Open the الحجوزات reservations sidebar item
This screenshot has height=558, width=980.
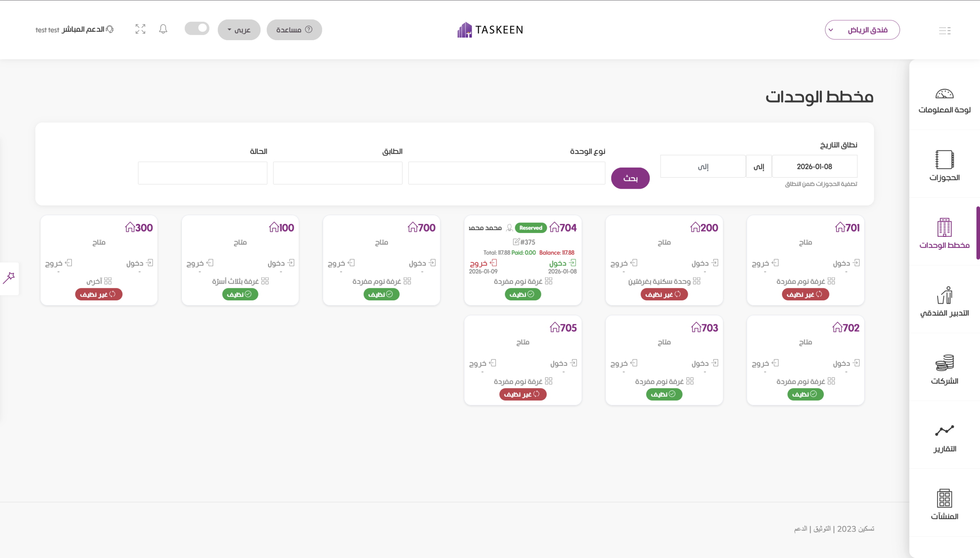coord(944,166)
